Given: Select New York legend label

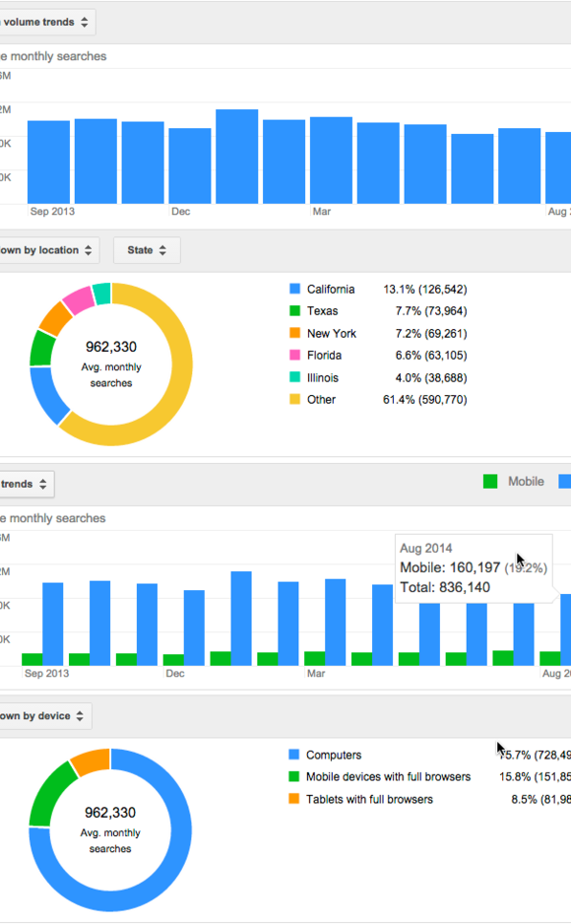Looking at the screenshot, I should click(332, 333).
